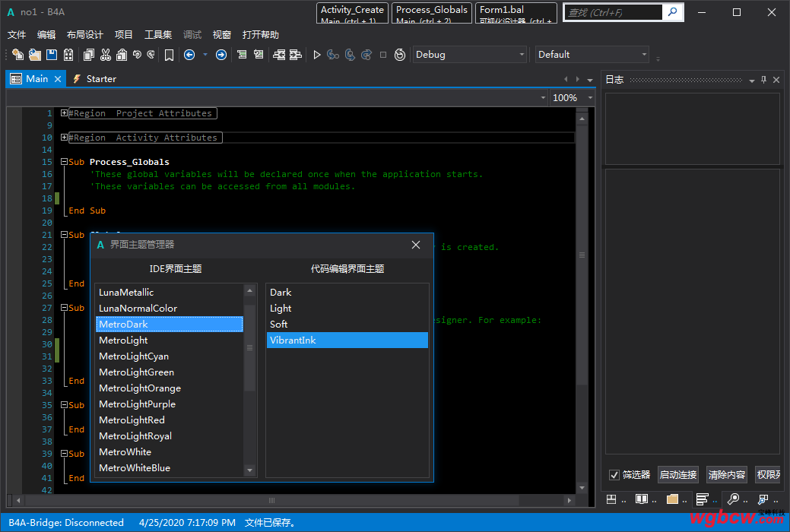The height and width of the screenshot is (532, 790).
Task: Select the Dark code editor theme
Action: 347,292
